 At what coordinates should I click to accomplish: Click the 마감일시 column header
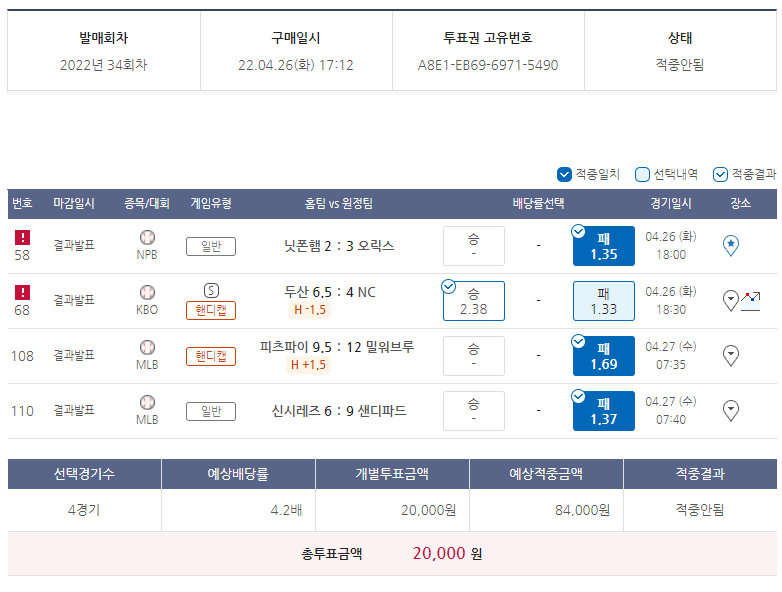[74, 203]
